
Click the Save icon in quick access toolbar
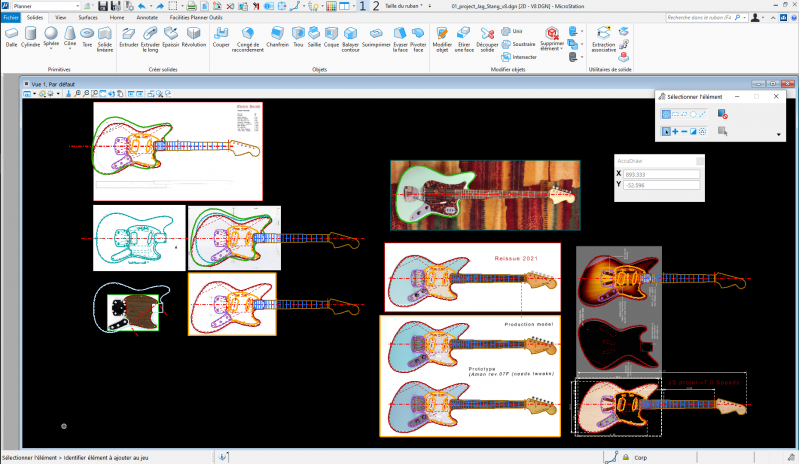[x=101, y=6]
